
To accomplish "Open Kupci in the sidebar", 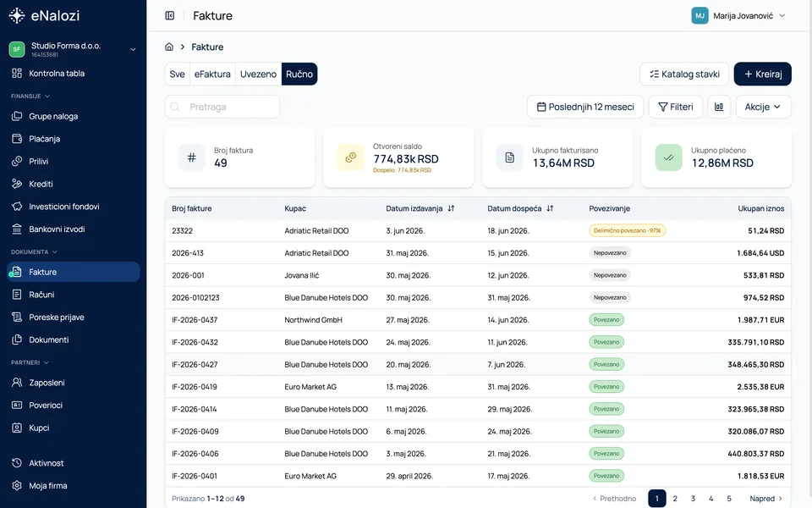I will coord(73,428).
